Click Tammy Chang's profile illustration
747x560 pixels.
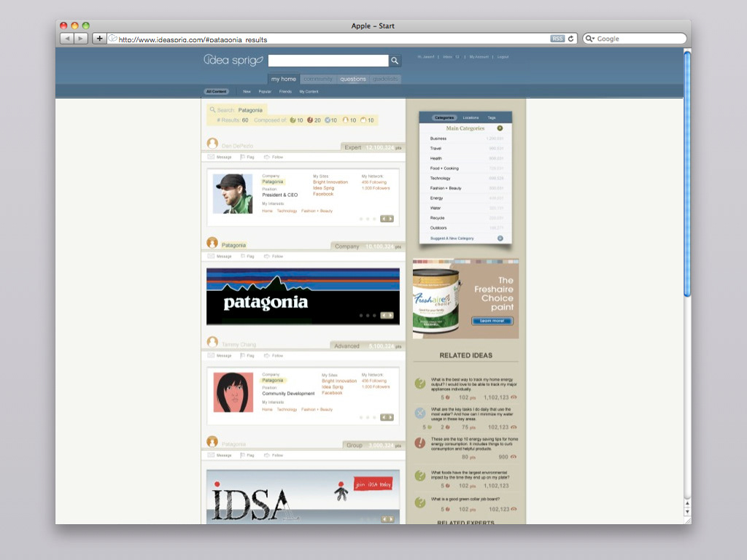click(233, 392)
